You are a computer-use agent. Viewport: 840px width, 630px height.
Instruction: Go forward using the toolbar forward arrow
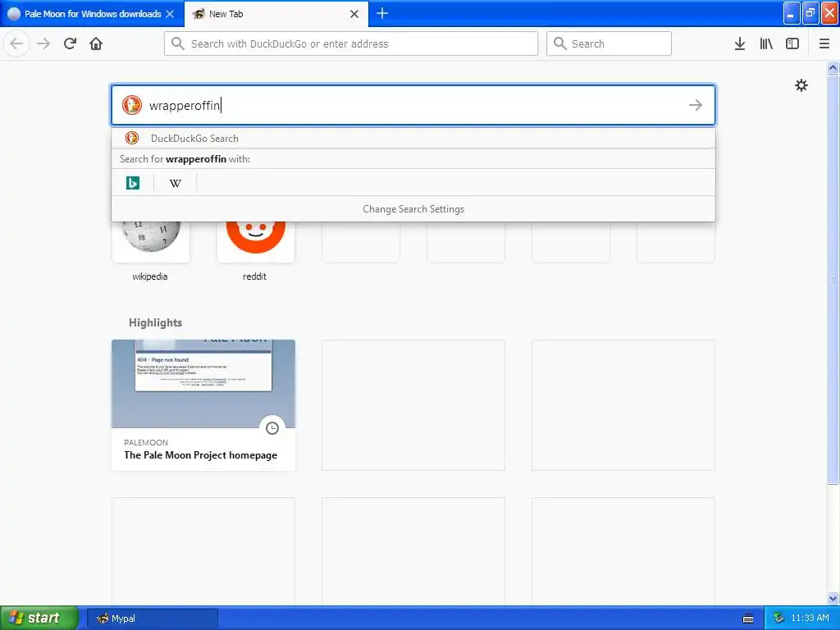pos(43,43)
